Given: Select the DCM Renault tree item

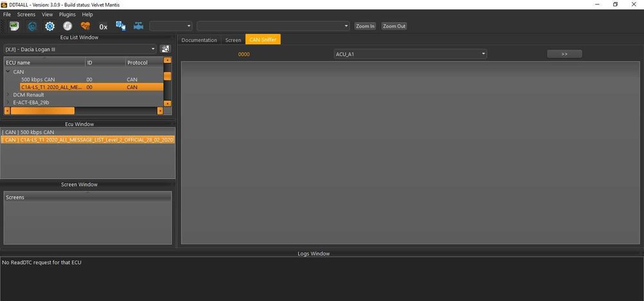Looking at the screenshot, I should [x=28, y=95].
